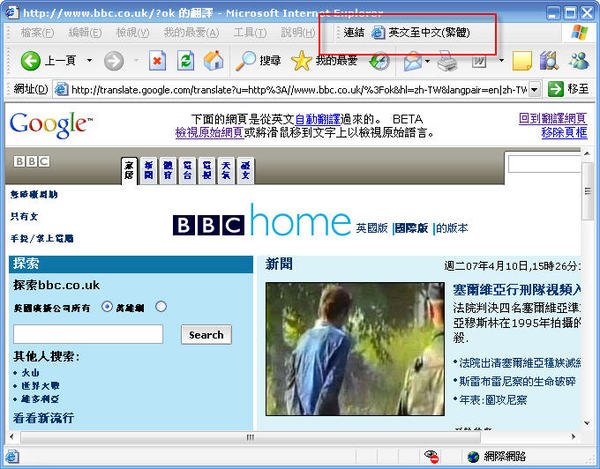Expand the address bar URL dropdown

535,90
